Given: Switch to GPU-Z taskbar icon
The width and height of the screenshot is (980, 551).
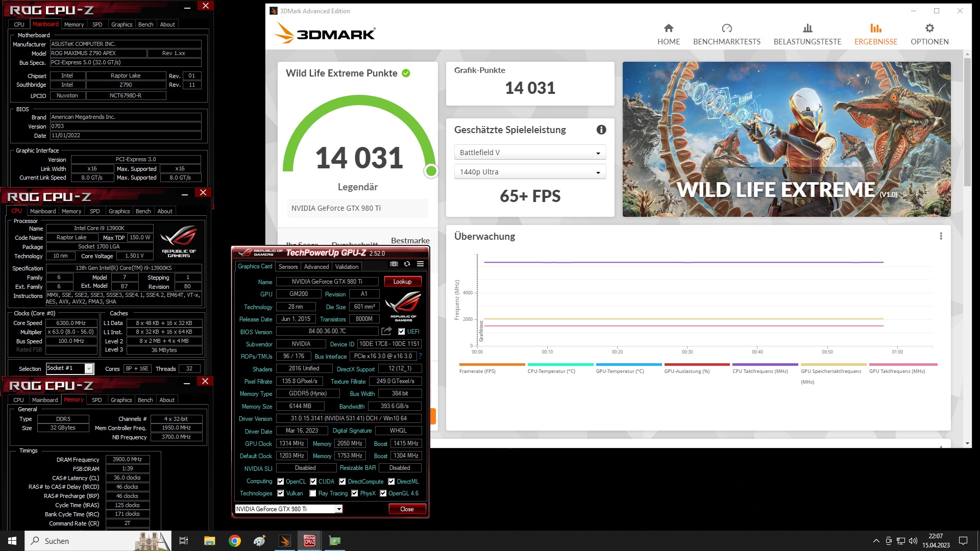Looking at the screenshot, I should pos(335,541).
